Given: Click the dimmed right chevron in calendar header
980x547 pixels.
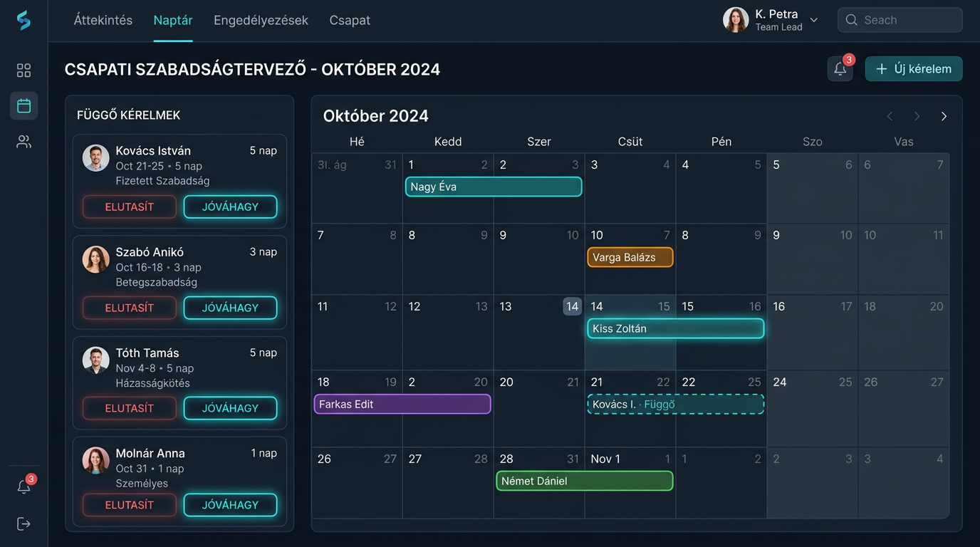Looking at the screenshot, I should tap(917, 116).
